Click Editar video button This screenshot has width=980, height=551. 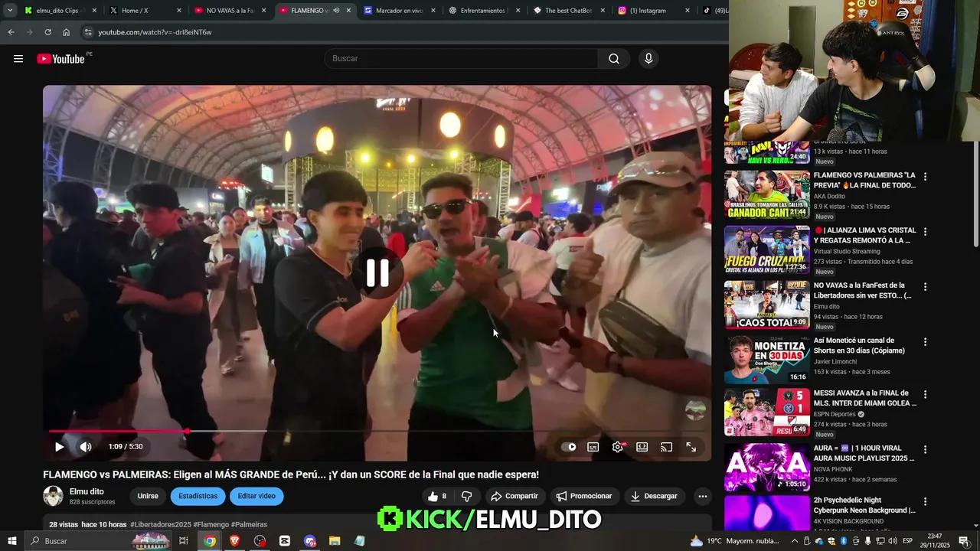click(256, 496)
